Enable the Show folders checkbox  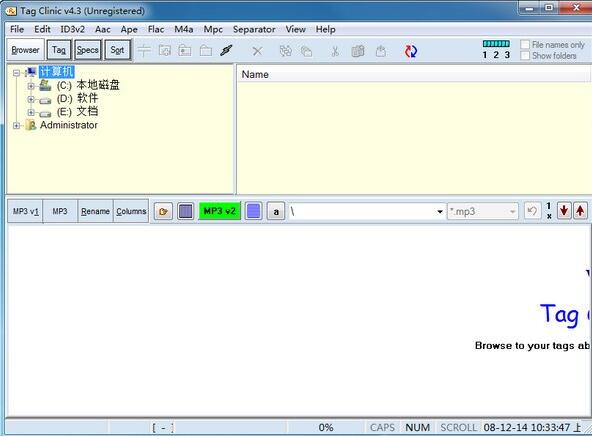coord(525,55)
